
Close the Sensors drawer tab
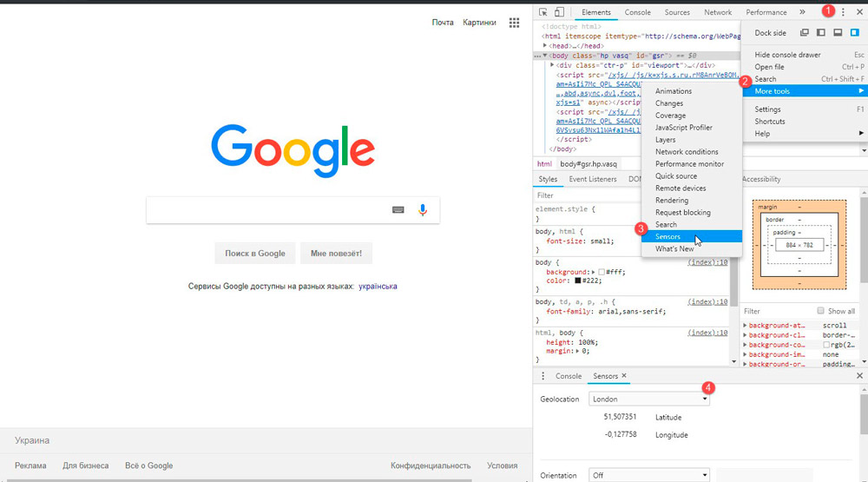[624, 376]
